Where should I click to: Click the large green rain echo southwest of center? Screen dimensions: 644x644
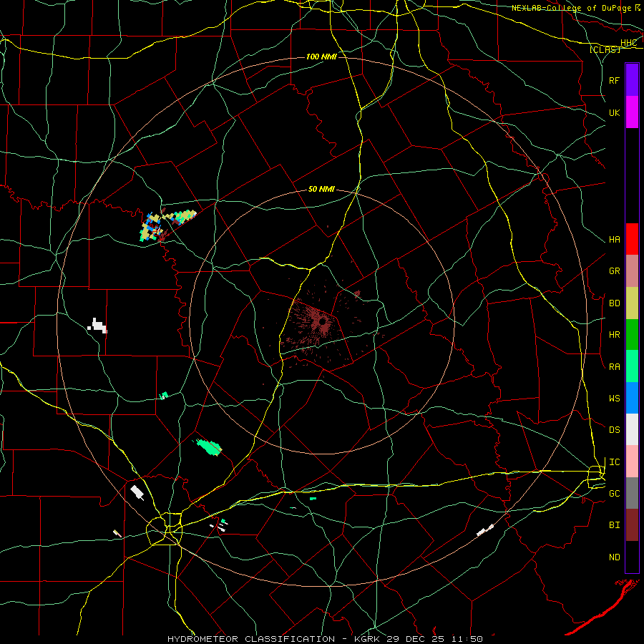(x=209, y=447)
